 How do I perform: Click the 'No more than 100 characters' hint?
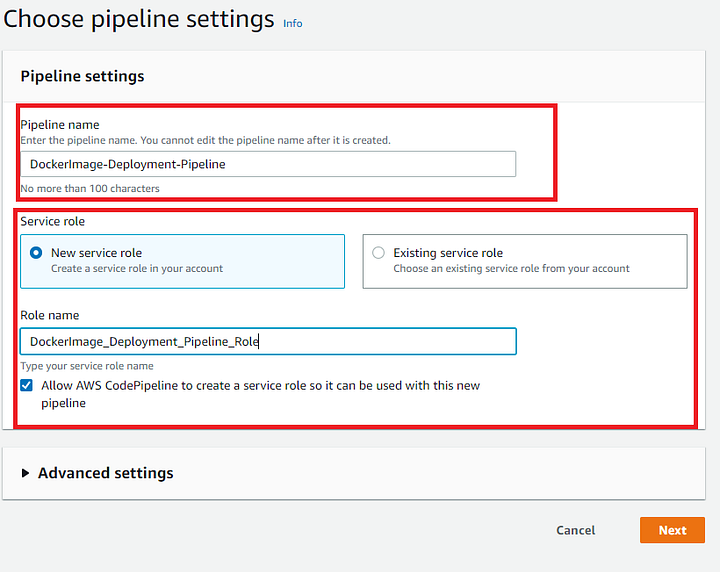90,188
